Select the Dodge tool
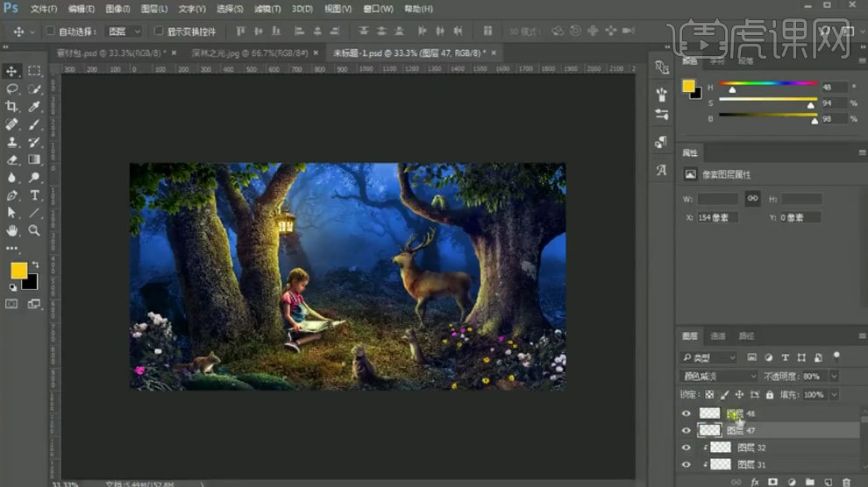 (x=34, y=178)
